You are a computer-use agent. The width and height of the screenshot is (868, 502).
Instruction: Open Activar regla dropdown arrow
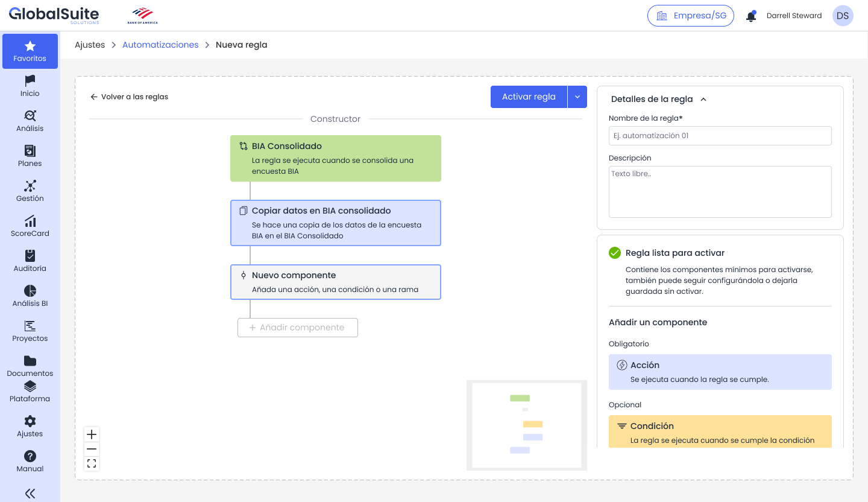point(577,97)
